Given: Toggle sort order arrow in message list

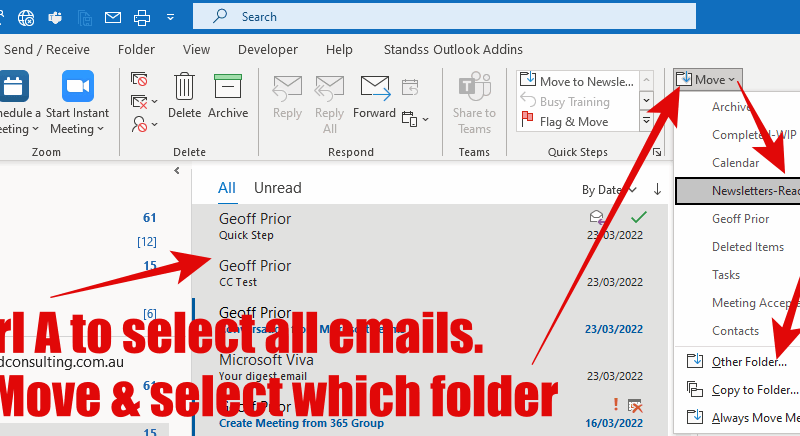Looking at the screenshot, I should [657, 189].
